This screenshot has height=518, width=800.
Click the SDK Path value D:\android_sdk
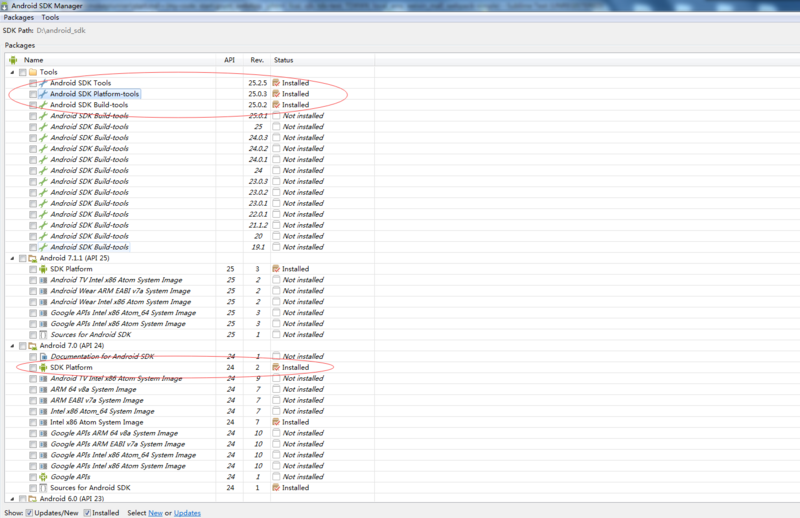pyautogui.click(x=61, y=31)
